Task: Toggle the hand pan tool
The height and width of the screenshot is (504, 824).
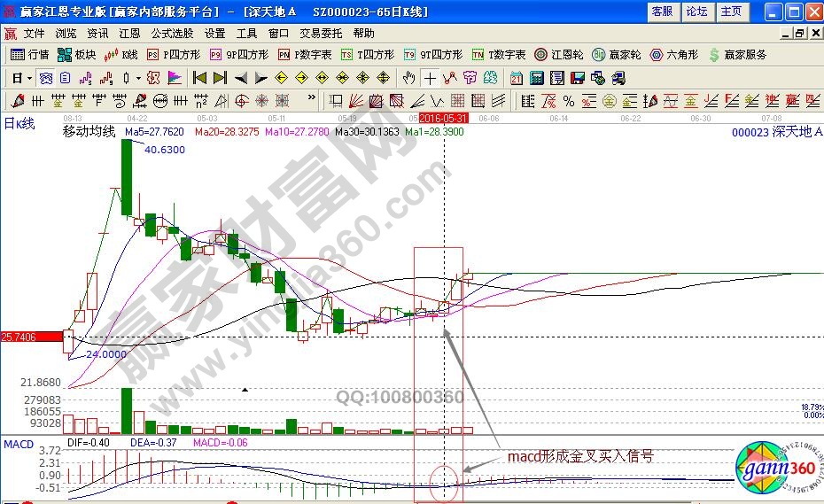Action: coord(409,78)
